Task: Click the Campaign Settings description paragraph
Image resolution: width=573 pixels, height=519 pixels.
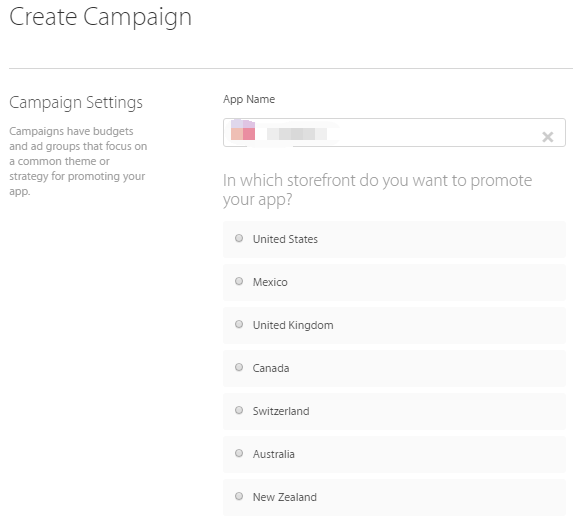Action: point(78,161)
